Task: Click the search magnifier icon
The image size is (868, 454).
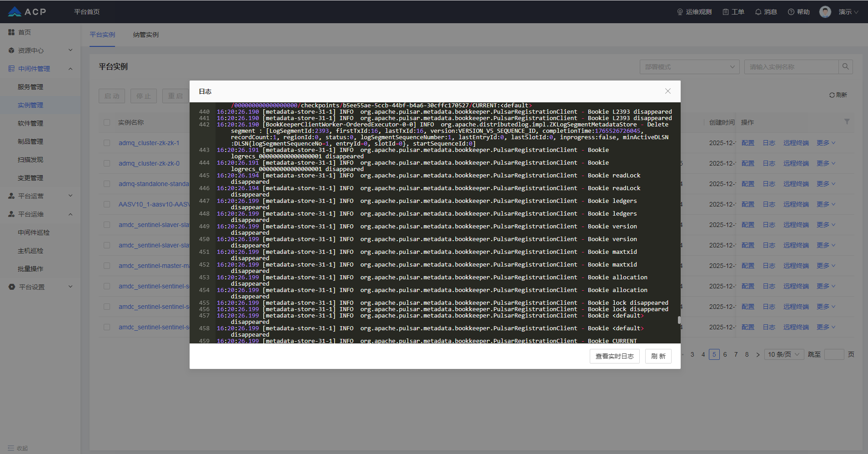Action: point(845,67)
